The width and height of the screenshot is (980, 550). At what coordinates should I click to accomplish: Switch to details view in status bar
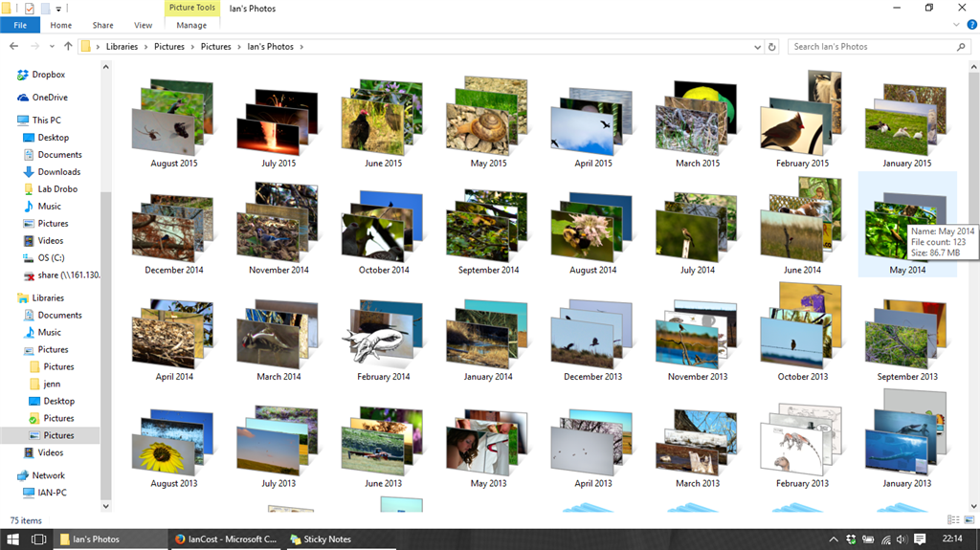tap(953, 520)
